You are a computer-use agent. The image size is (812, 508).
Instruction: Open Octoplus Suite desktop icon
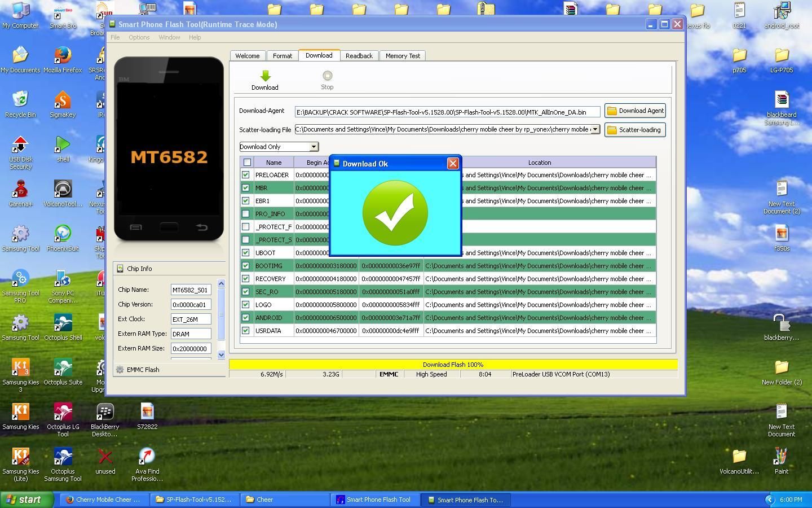[63, 372]
